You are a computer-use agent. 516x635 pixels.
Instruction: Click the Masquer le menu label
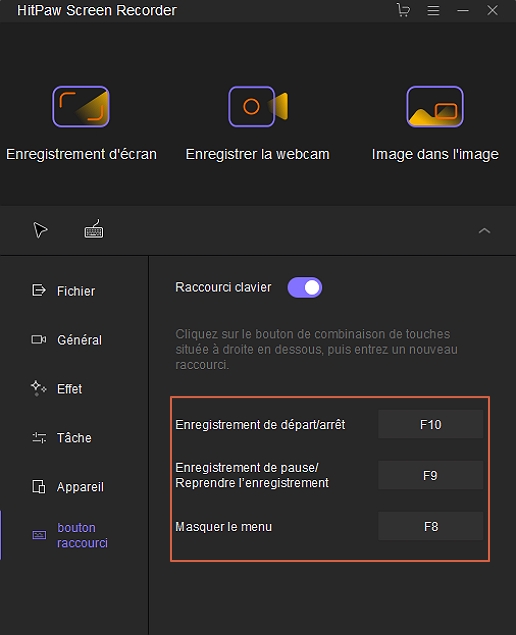[x=224, y=526]
